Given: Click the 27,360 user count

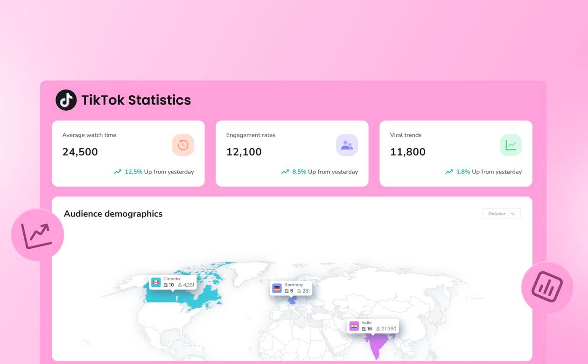Looking at the screenshot, I should [x=389, y=329].
